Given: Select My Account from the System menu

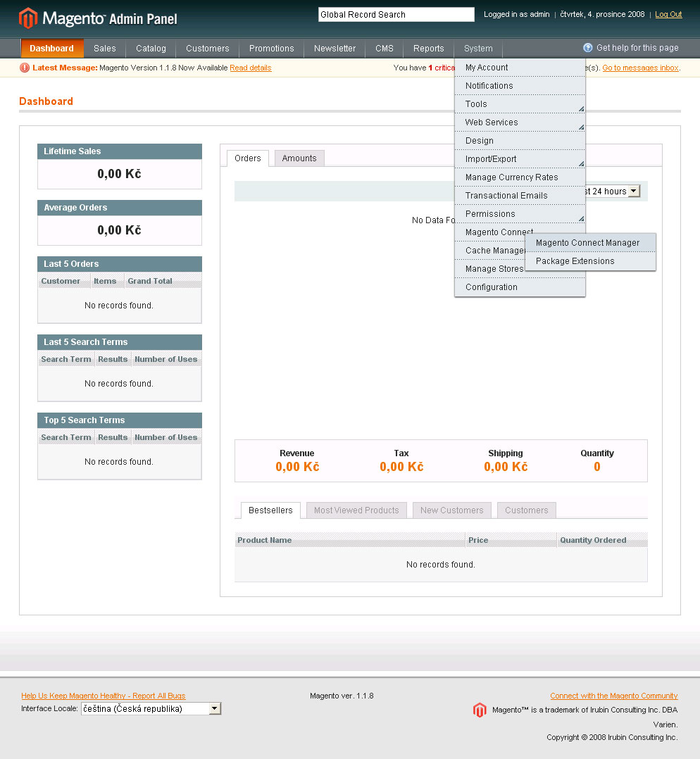Looking at the screenshot, I should (x=520, y=68).
